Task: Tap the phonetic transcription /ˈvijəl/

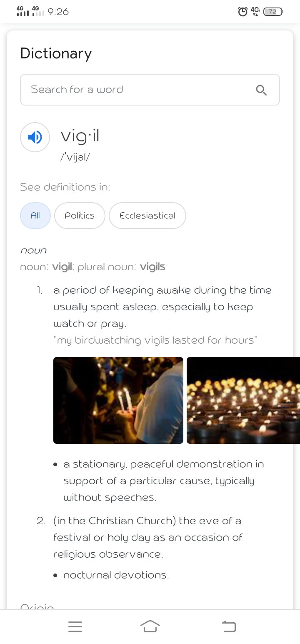Action: (75, 157)
